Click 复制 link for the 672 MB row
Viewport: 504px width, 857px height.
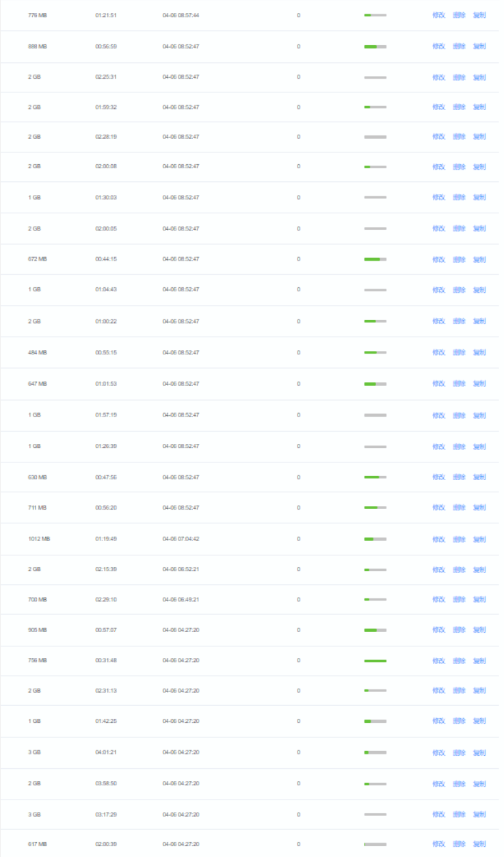[479, 260]
